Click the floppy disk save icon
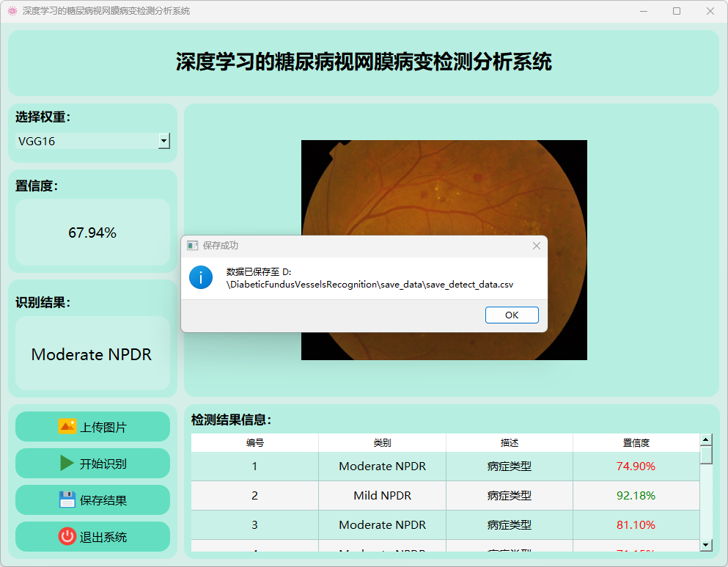This screenshot has height=567, width=728. click(67, 500)
